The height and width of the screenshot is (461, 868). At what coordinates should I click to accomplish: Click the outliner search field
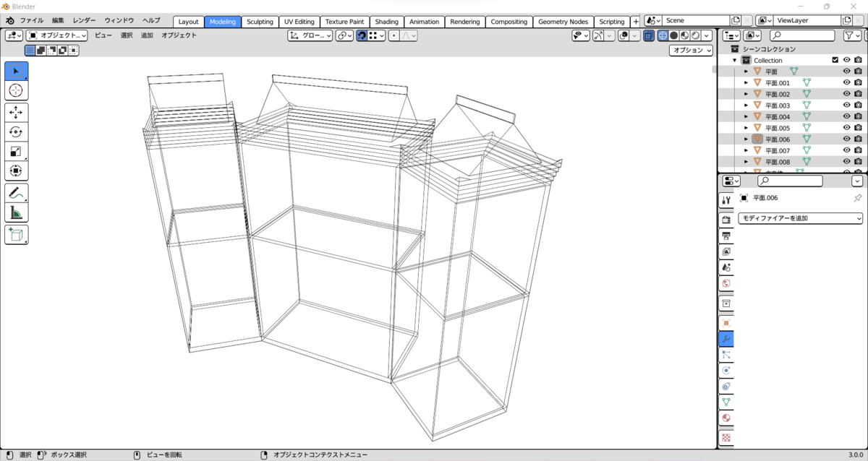pyautogui.click(x=801, y=35)
